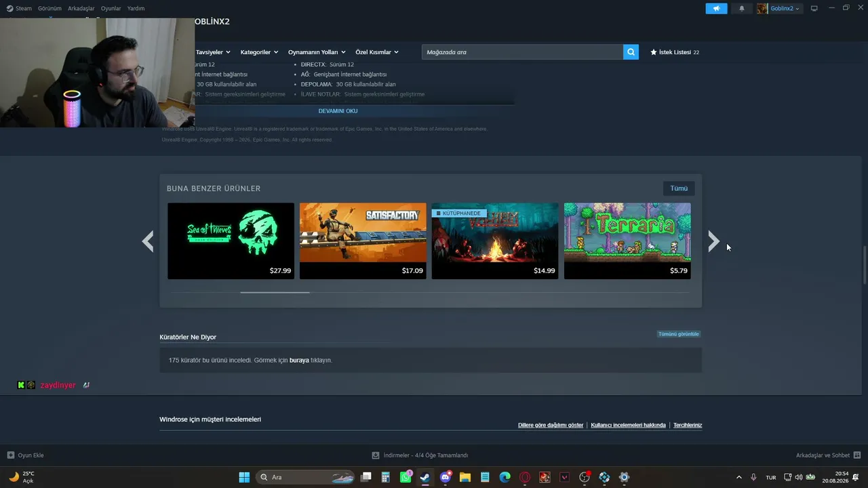Image resolution: width=868 pixels, height=488 pixels.
Task: Open the volume control in system tray
Action: 798,477
